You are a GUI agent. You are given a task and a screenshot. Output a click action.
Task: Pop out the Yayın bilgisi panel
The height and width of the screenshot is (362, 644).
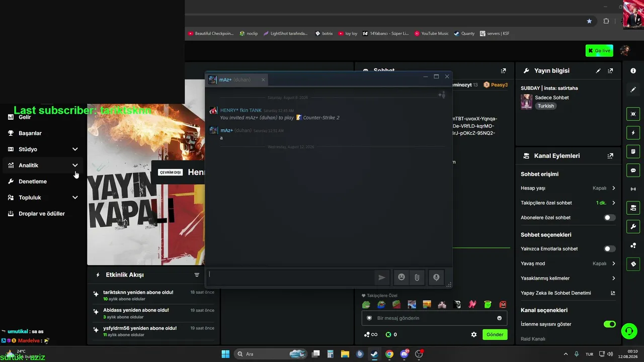click(610, 71)
